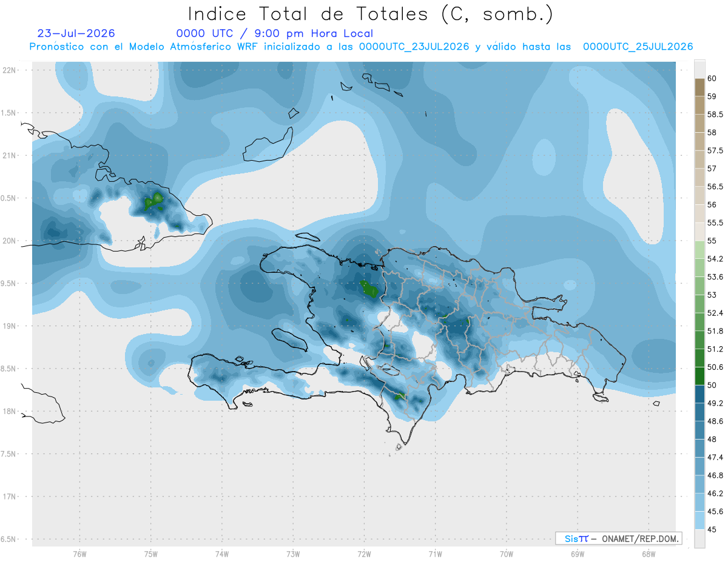
Task: Click the longitude label '72W'
Action: [365, 554]
